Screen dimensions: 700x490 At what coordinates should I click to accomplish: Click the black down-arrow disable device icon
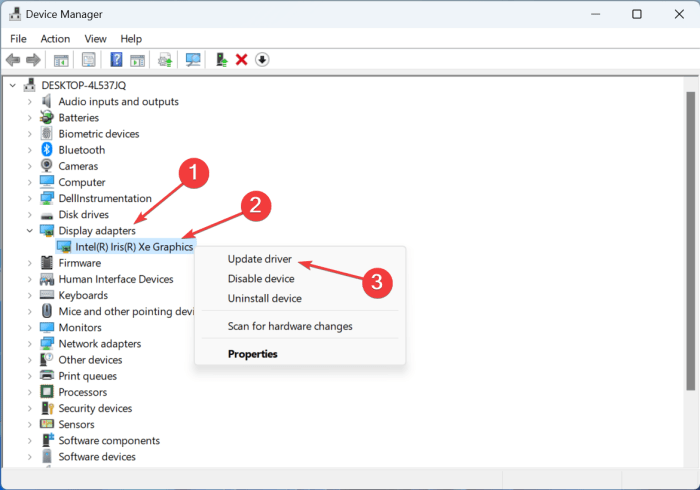[x=262, y=60]
